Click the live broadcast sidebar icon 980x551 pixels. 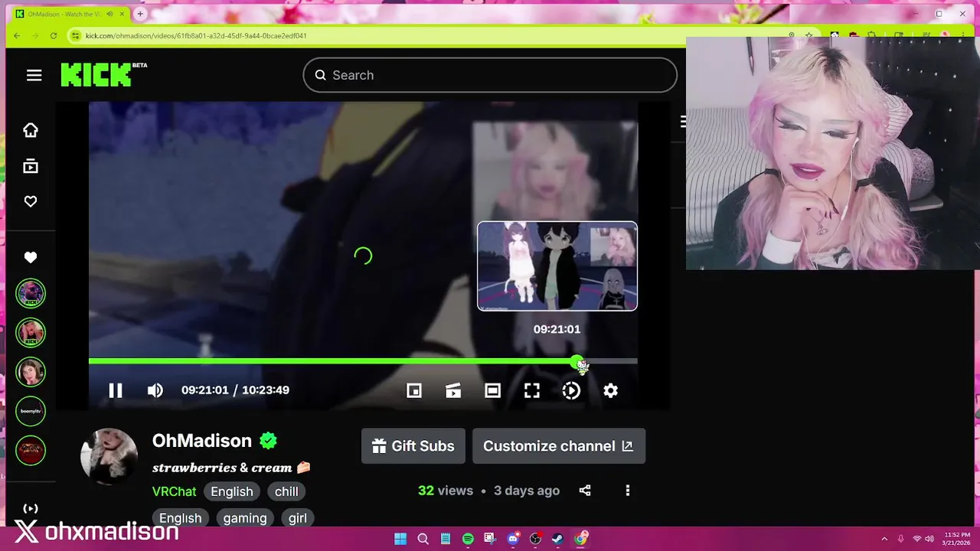(x=31, y=509)
